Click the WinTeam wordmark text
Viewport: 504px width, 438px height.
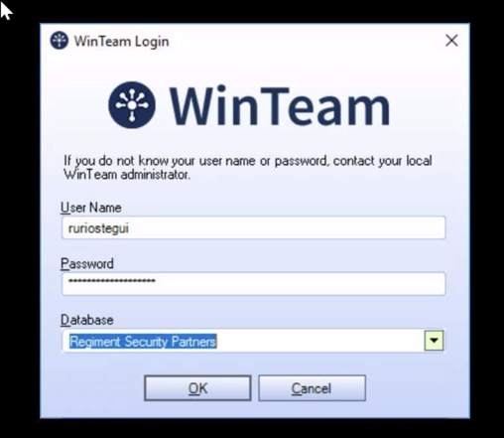(x=280, y=105)
